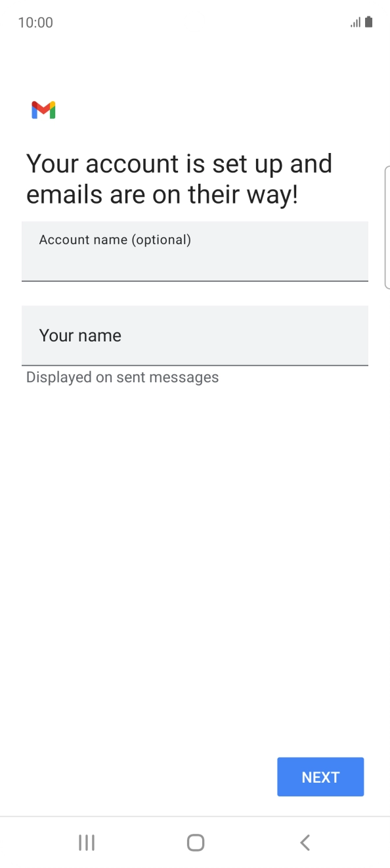Click inside the account name text box
Image resolution: width=390 pixels, height=868 pixels.
[x=195, y=251]
